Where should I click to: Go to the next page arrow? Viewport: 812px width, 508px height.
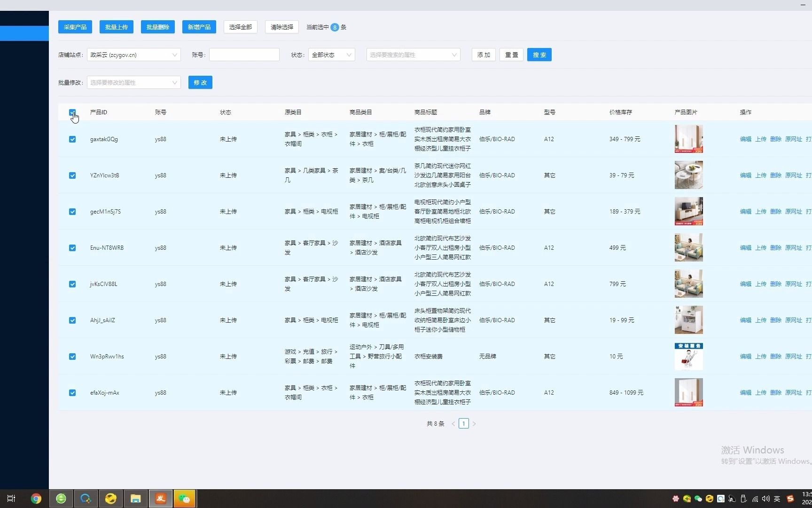click(x=474, y=424)
